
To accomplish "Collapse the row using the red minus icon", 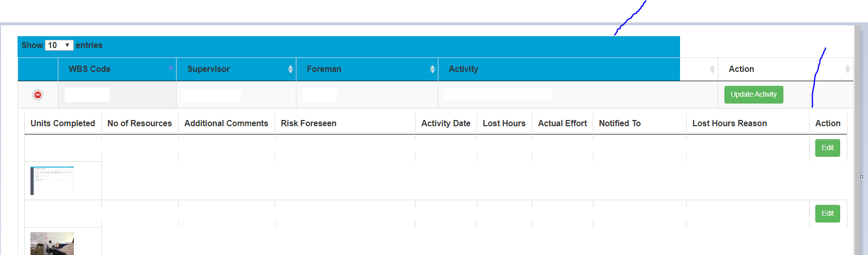I will click(38, 95).
